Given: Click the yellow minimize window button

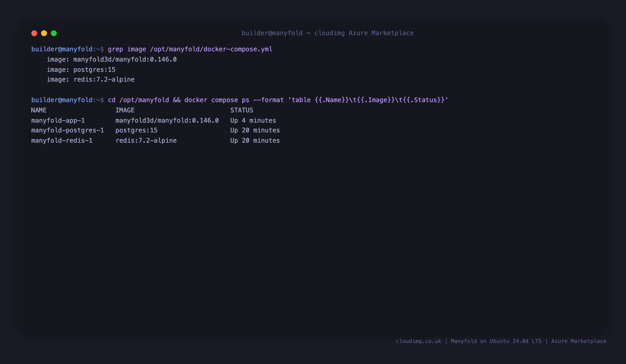Looking at the screenshot, I should tap(44, 33).
